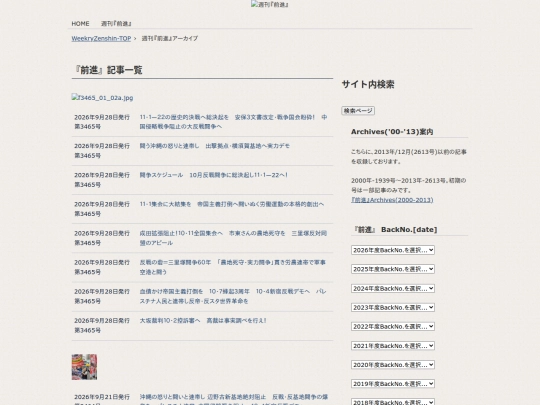Select the 週刊『前進』アーカイブ breadcrumb text
The height and width of the screenshot is (405, 540).
(x=170, y=38)
